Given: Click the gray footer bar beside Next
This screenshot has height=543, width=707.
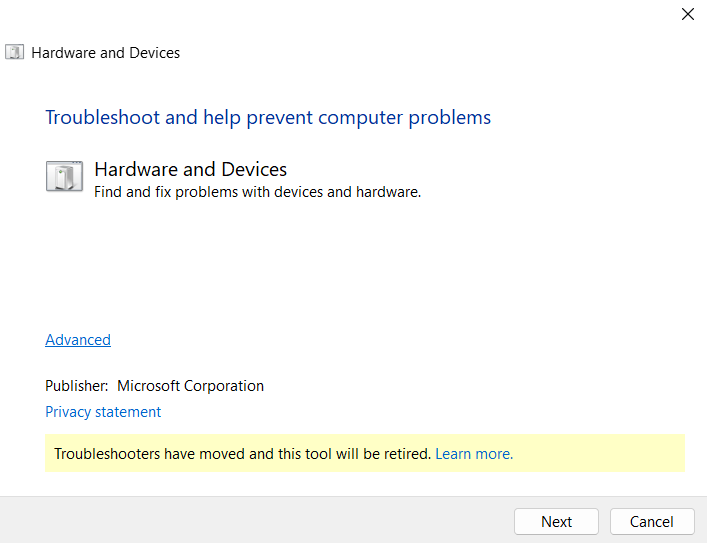Looking at the screenshot, I should click(x=257, y=520).
